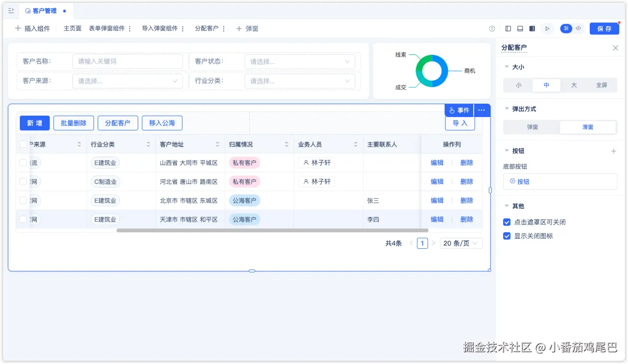
Task: Check the row with 山西省 大同市 平城区
Action: [x=23, y=163]
